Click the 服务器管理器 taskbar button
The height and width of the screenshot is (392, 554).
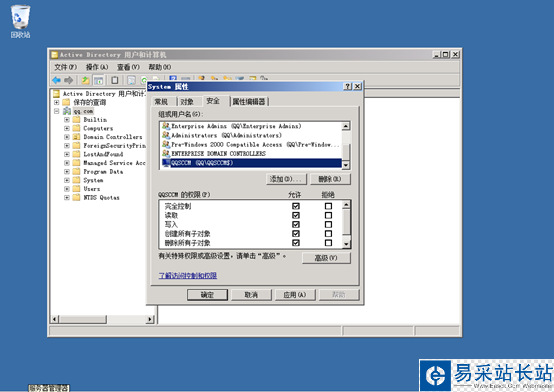[49, 388]
